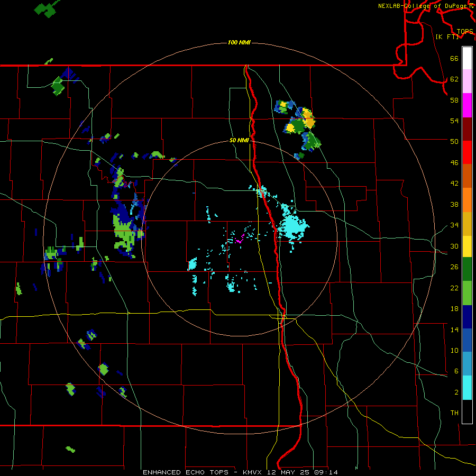Click the 14 value on the scale
Screen dimensions: 476x476
[x=454, y=329]
